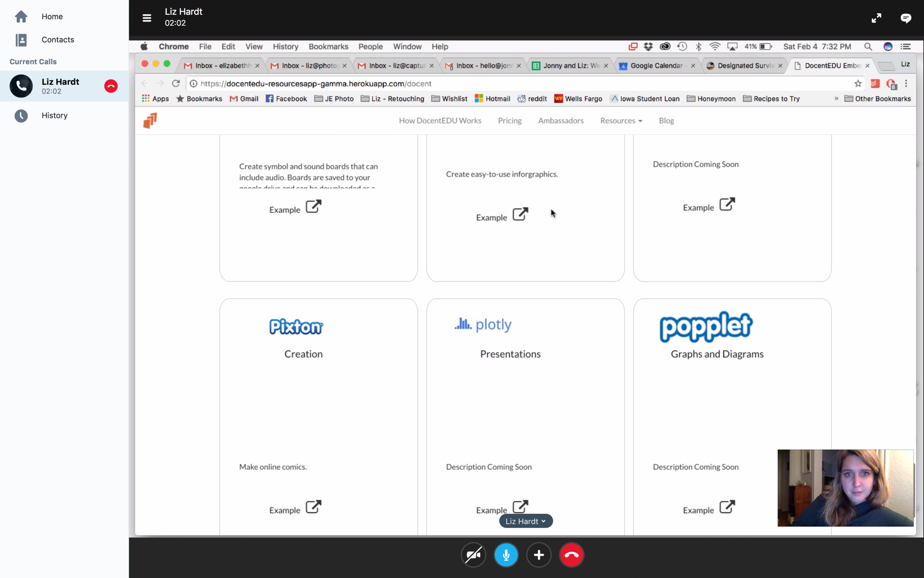Open the Wishlist bookmarks folder

click(x=449, y=99)
